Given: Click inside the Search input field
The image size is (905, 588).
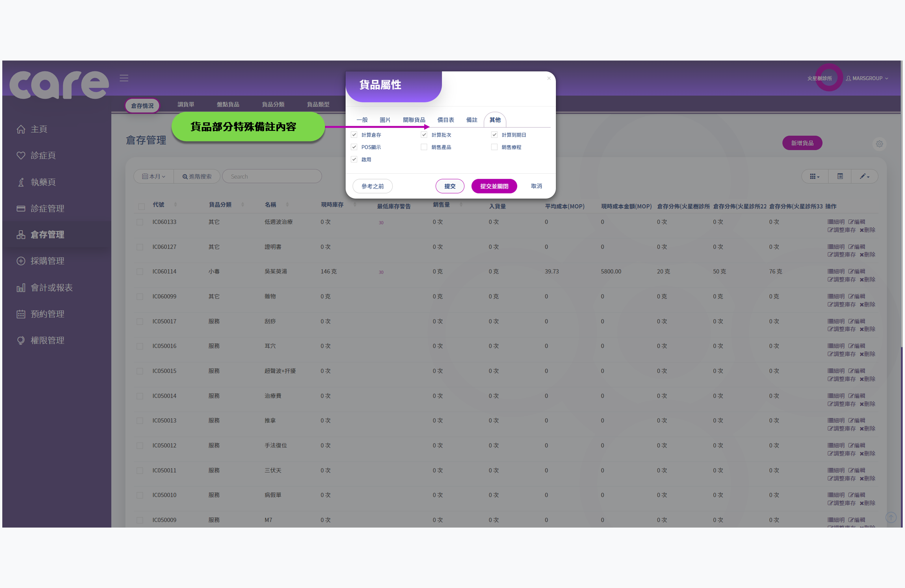Looking at the screenshot, I should pos(272,176).
